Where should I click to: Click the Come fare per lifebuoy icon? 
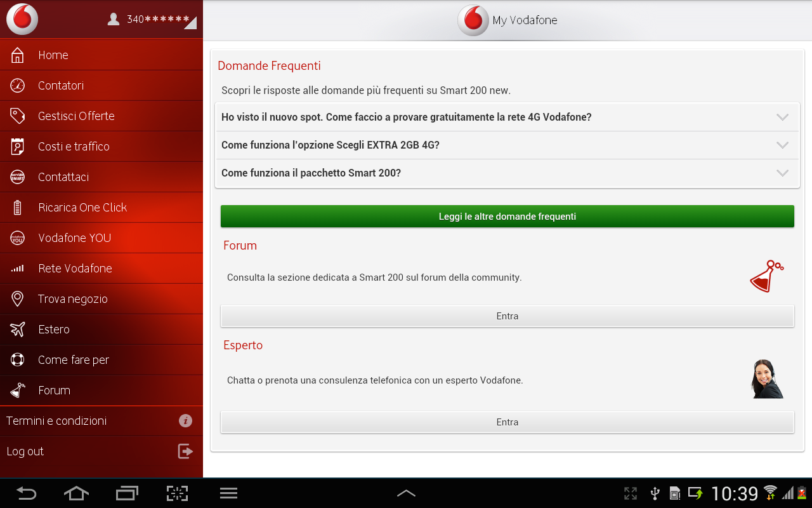click(x=18, y=360)
